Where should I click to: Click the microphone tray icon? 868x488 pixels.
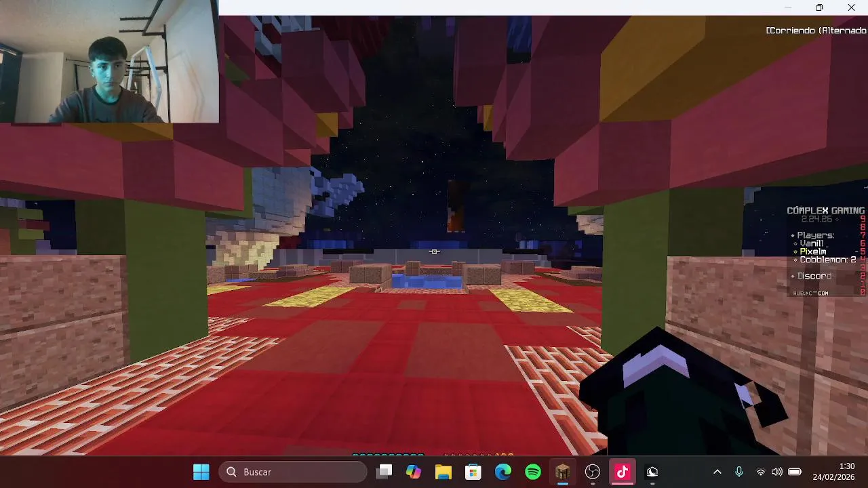(739, 472)
